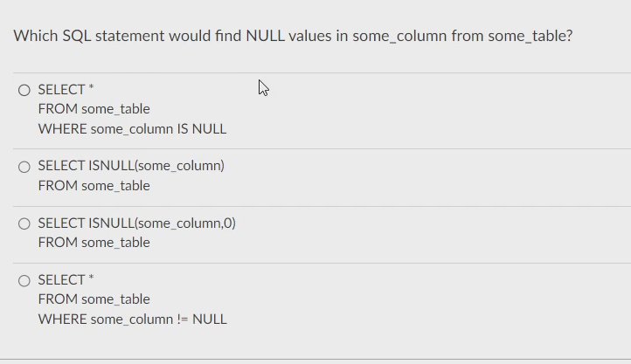The height and width of the screenshot is (364, 631).
Task: Click the question text about NULL values
Action: [x=293, y=36]
